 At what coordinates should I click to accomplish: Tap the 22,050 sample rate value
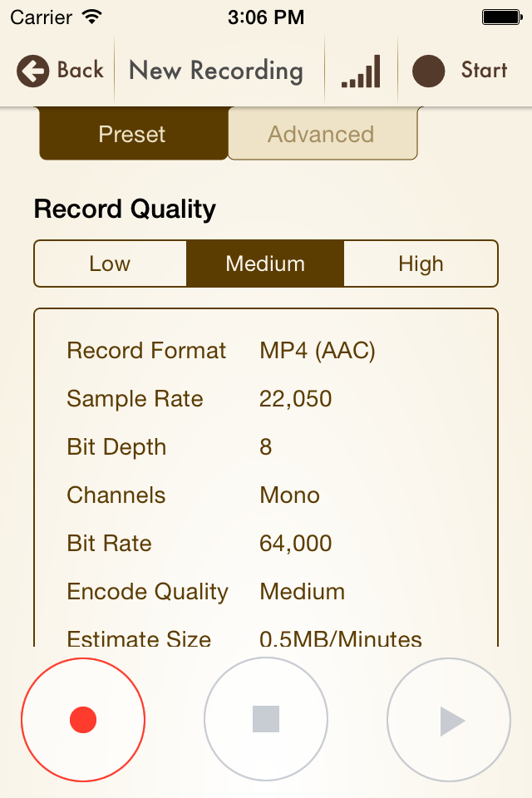(x=296, y=398)
